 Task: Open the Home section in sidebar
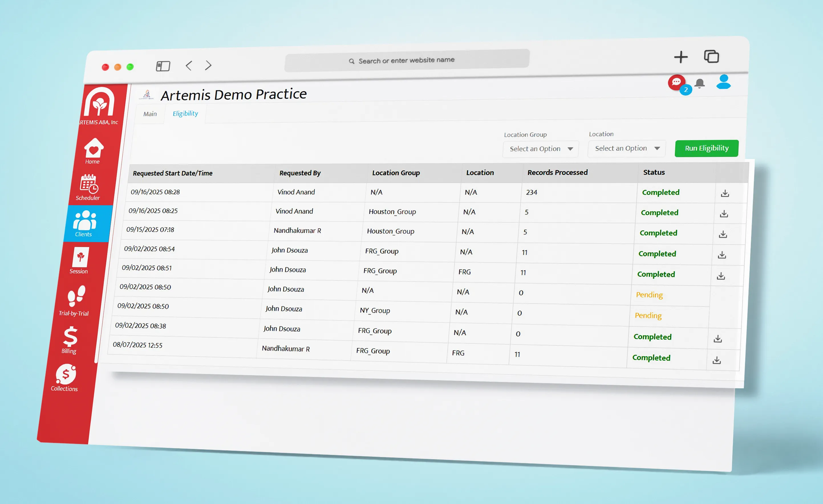click(x=93, y=151)
